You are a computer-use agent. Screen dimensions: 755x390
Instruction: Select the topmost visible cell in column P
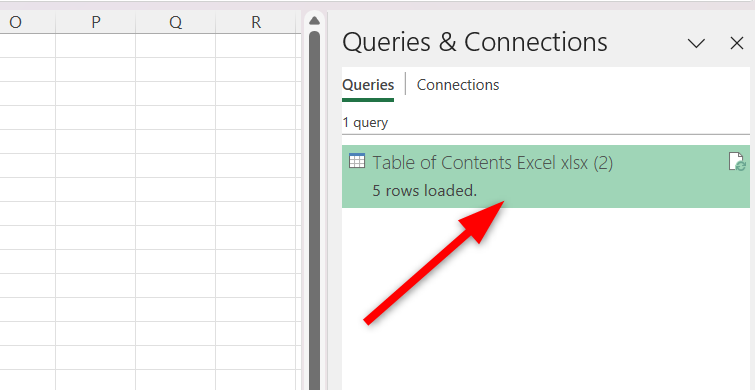96,46
